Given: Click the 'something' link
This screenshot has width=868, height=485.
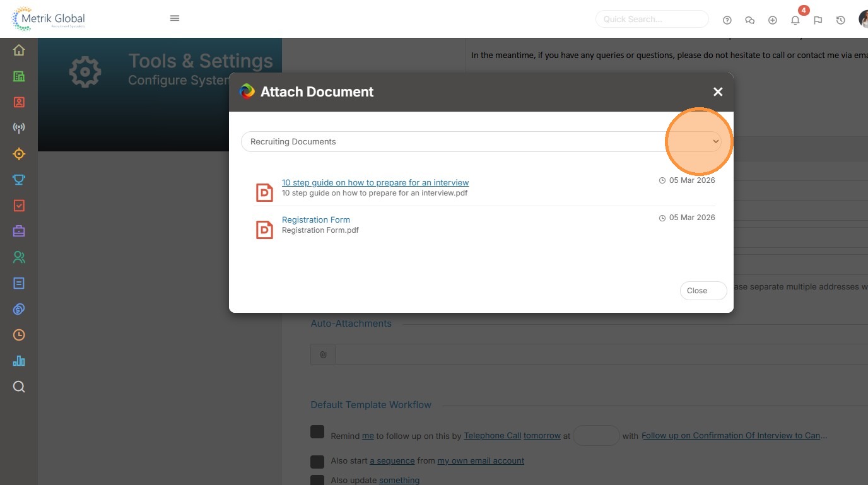Looking at the screenshot, I should [399, 480].
